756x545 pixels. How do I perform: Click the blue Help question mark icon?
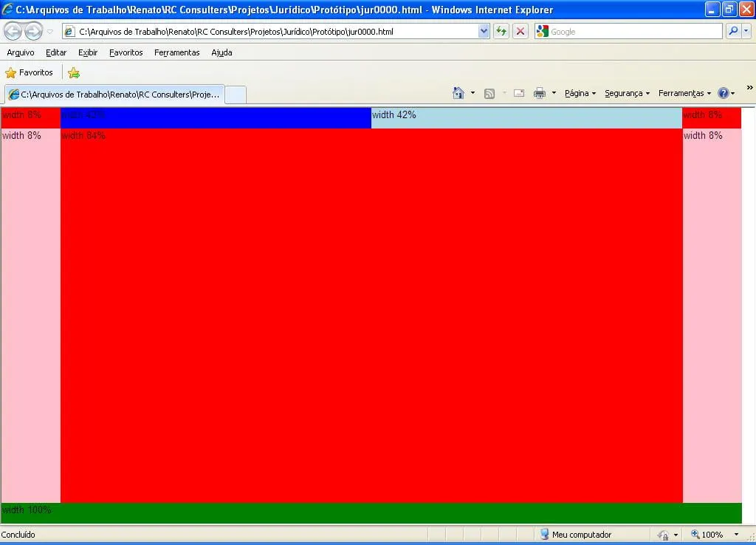click(724, 93)
